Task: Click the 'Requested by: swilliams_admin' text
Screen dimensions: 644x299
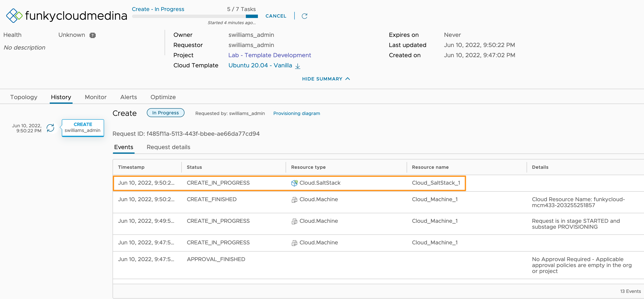Action: point(230,113)
